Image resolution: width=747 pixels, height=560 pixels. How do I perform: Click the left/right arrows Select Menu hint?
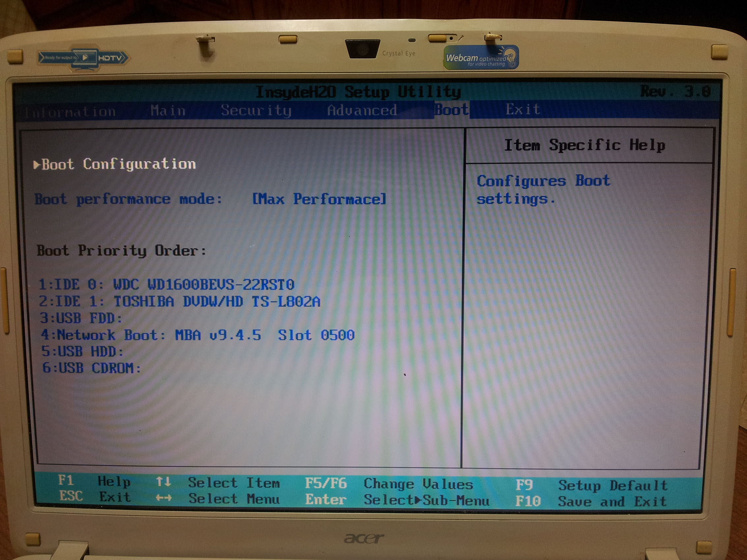pyautogui.click(x=217, y=499)
